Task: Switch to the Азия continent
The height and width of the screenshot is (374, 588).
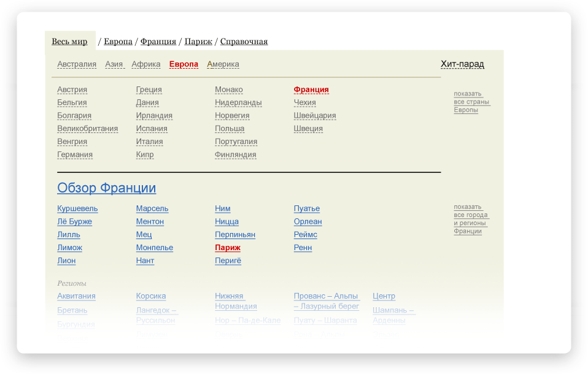Action: click(114, 64)
